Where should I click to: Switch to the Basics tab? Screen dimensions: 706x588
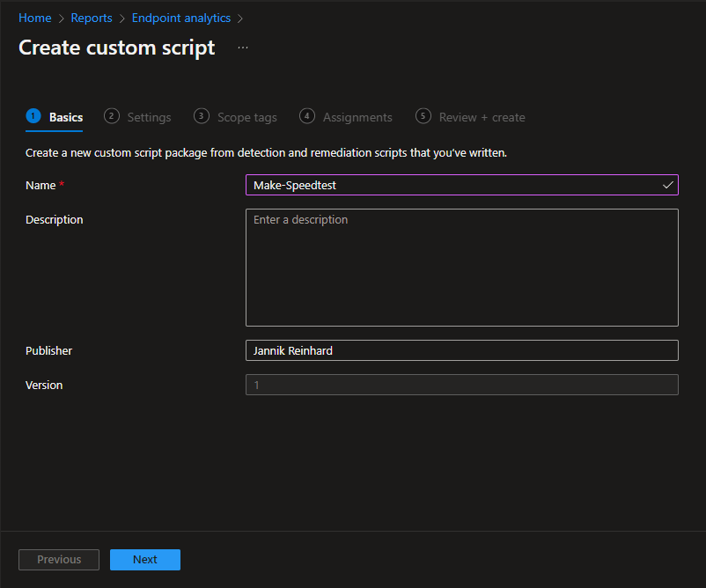[66, 117]
